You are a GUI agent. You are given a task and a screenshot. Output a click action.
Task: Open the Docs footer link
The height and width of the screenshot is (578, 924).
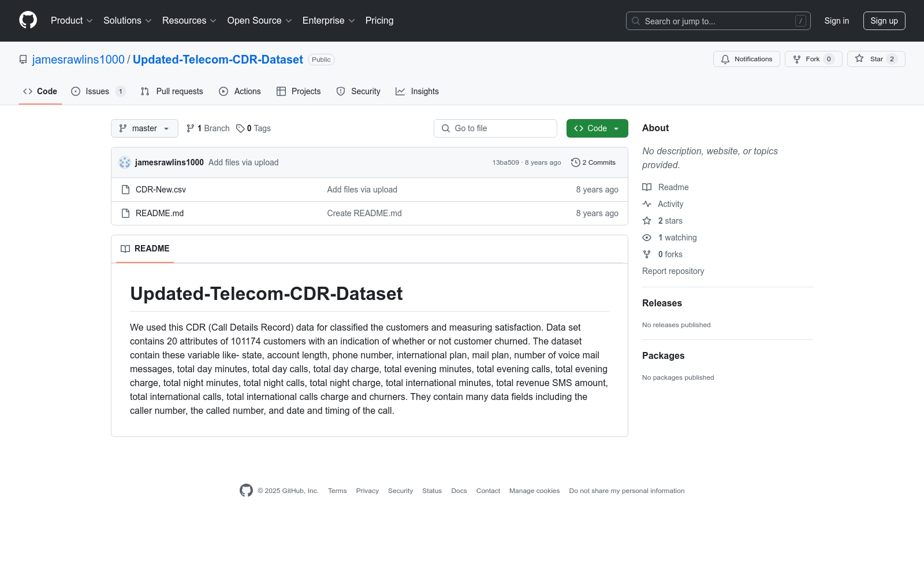459,491
